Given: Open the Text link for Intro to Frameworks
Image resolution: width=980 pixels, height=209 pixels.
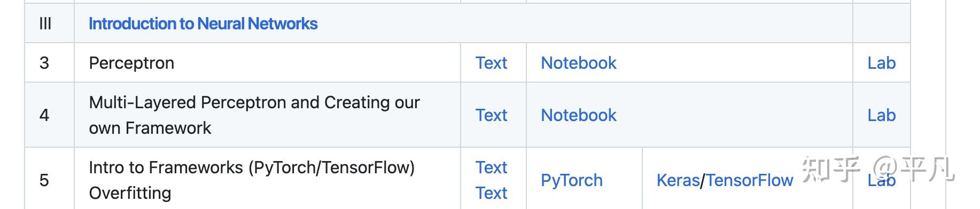Looking at the screenshot, I should coord(491,167).
